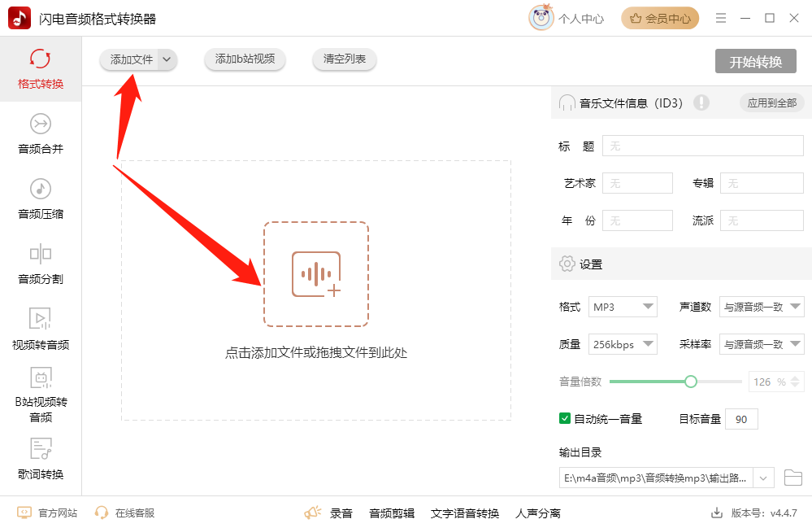
Task: Click the download icon next to 版本号
Action: pyautogui.click(x=717, y=513)
